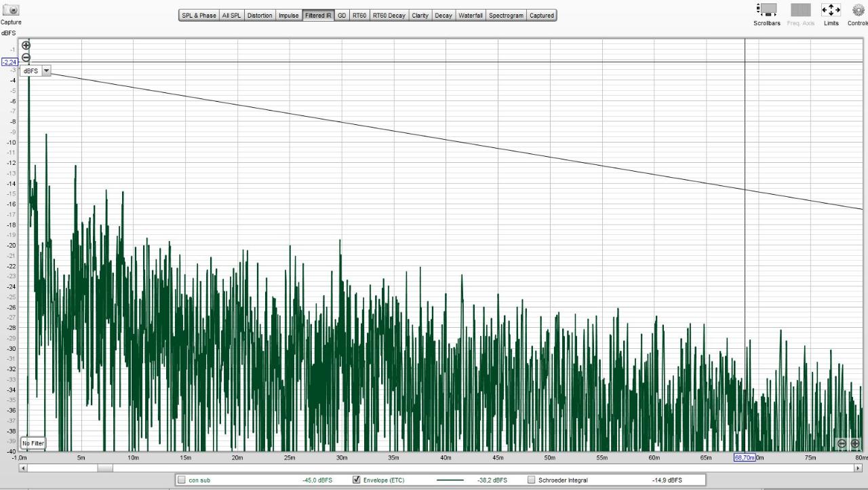Click the 68,70m cursor time readout

click(x=745, y=457)
